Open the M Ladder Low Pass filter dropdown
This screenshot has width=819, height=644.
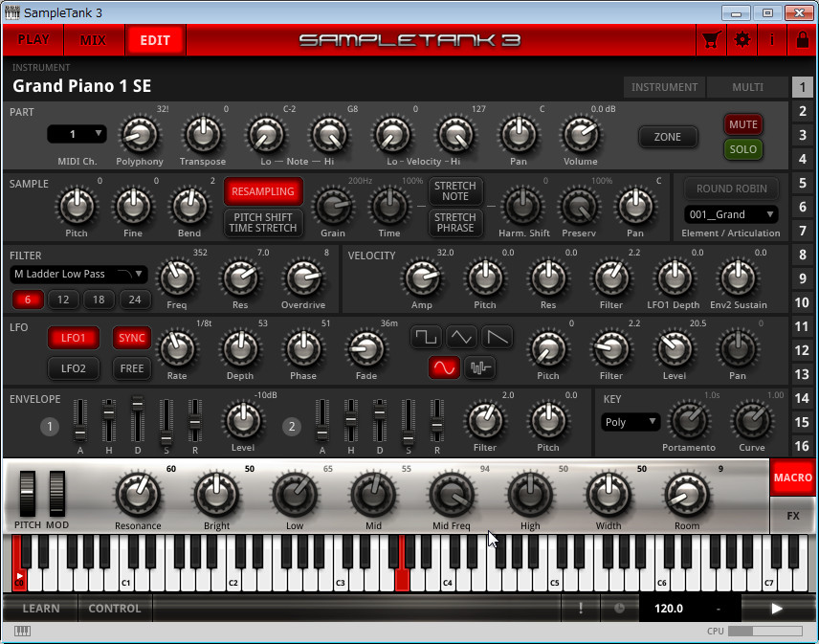coord(78,275)
